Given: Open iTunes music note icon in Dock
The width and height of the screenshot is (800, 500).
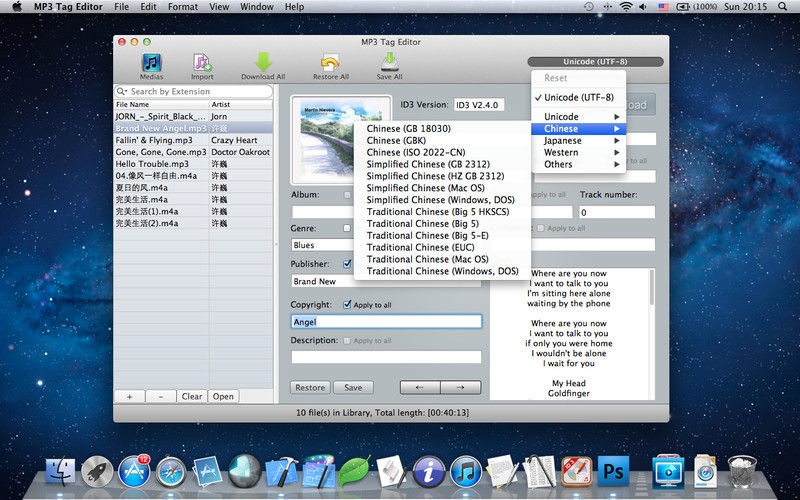Looking at the screenshot, I should [465, 471].
